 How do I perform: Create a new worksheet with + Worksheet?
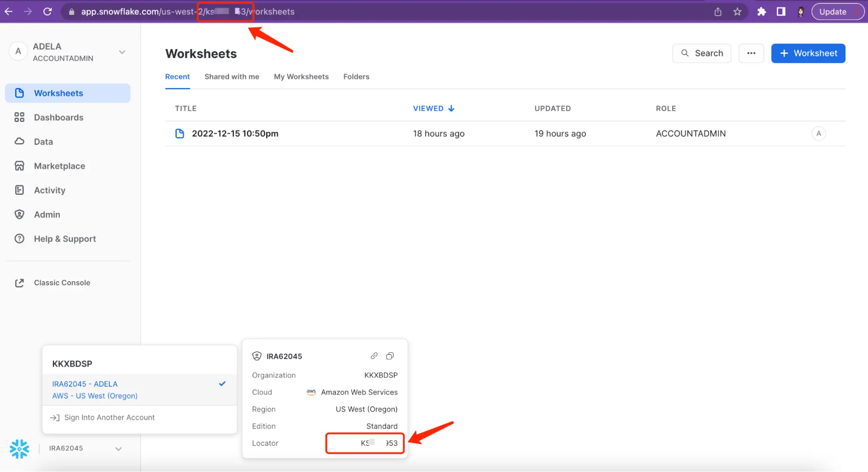(x=808, y=53)
